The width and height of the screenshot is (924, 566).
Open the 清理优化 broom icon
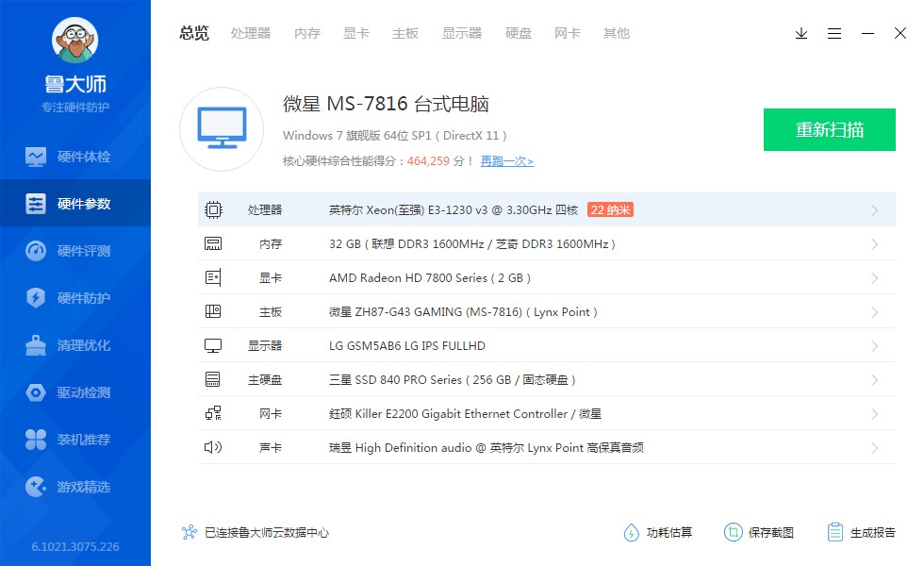36,345
